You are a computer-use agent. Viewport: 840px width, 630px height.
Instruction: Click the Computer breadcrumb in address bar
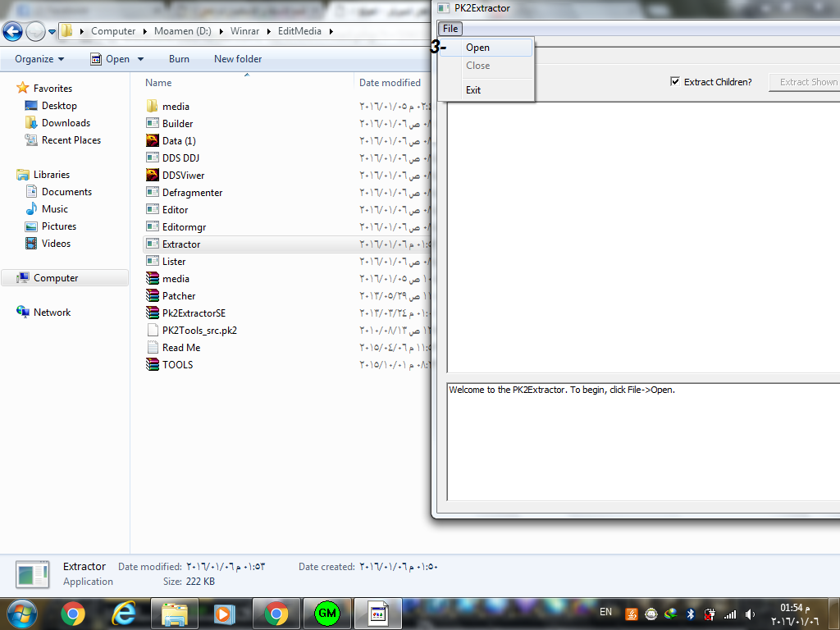[x=113, y=31]
